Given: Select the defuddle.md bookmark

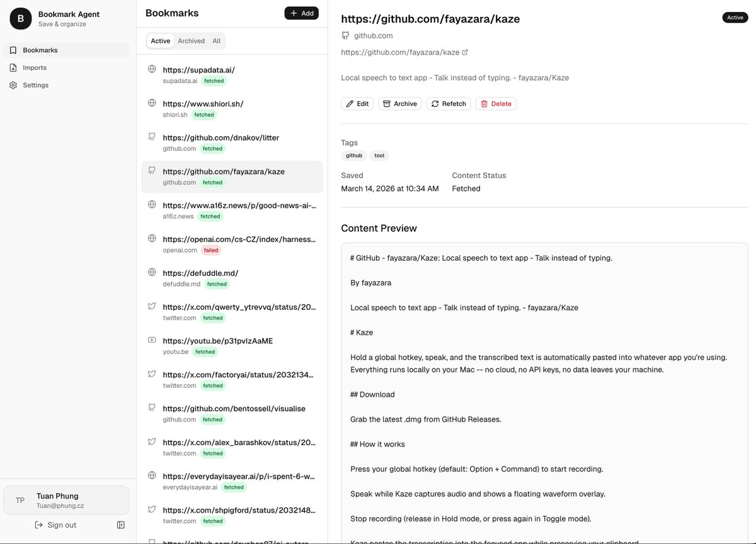Looking at the screenshot, I should pyautogui.click(x=232, y=278).
